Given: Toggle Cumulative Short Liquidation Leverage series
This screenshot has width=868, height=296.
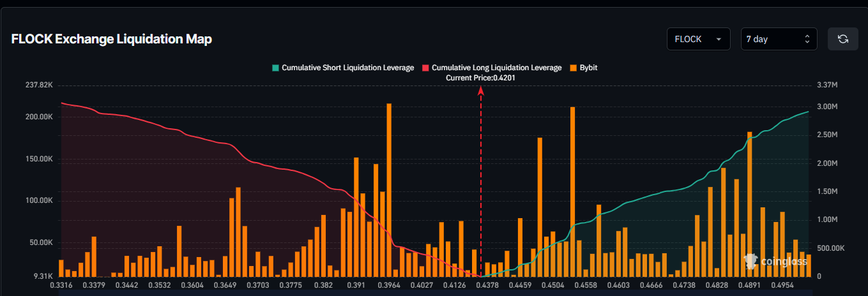Looking at the screenshot, I should pyautogui.click(x=347, y=68).
